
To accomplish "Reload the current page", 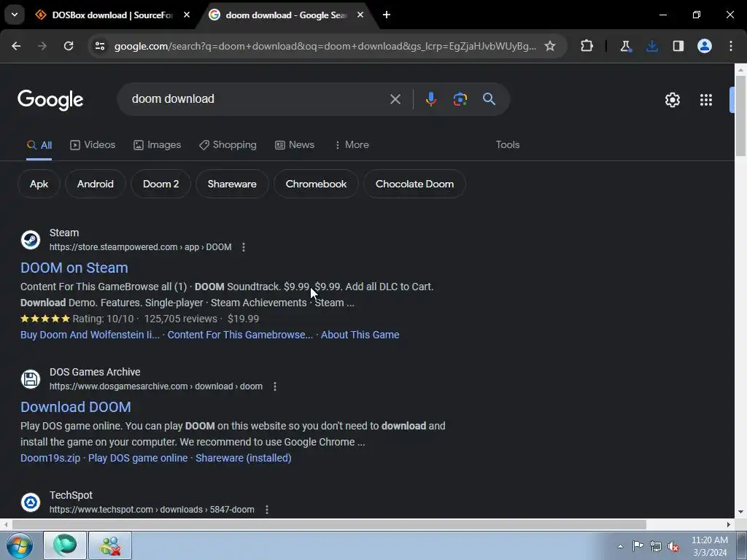I will (69, 46).
